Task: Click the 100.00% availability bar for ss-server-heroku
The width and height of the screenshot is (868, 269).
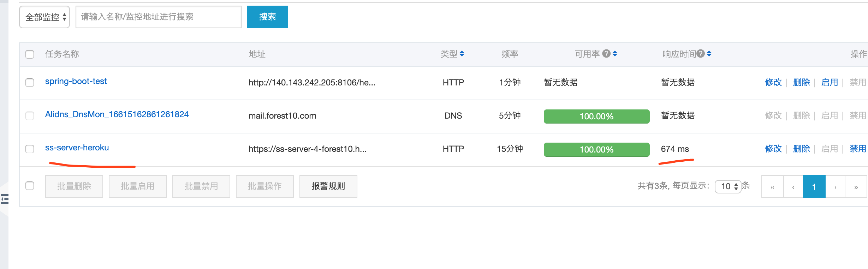Action: [x=597, y=149]
